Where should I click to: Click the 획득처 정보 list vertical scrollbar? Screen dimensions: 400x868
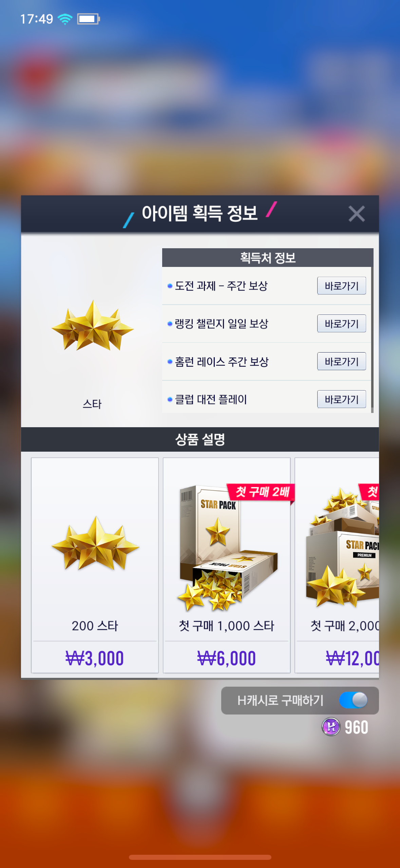(x=372, y=340)
